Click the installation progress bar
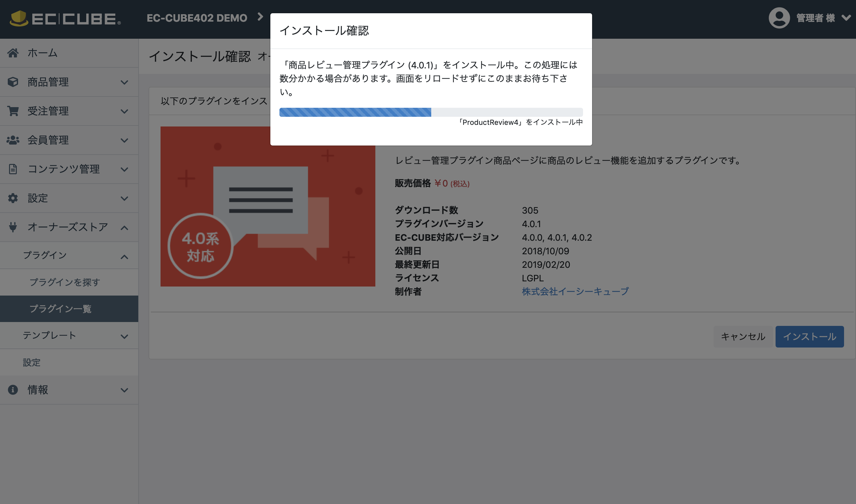Screen dimensions: 856x504 pyautogui.click(x=431, y=112)
